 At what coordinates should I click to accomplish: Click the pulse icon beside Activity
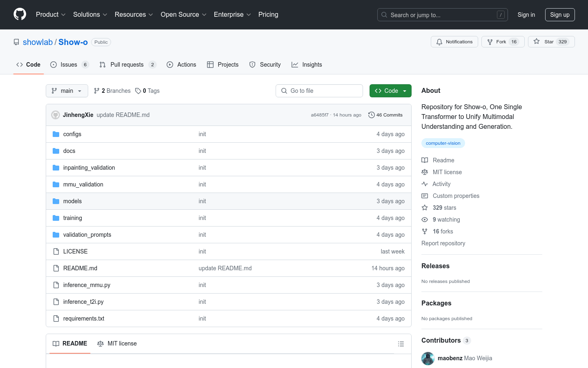(x=425, y=184)
